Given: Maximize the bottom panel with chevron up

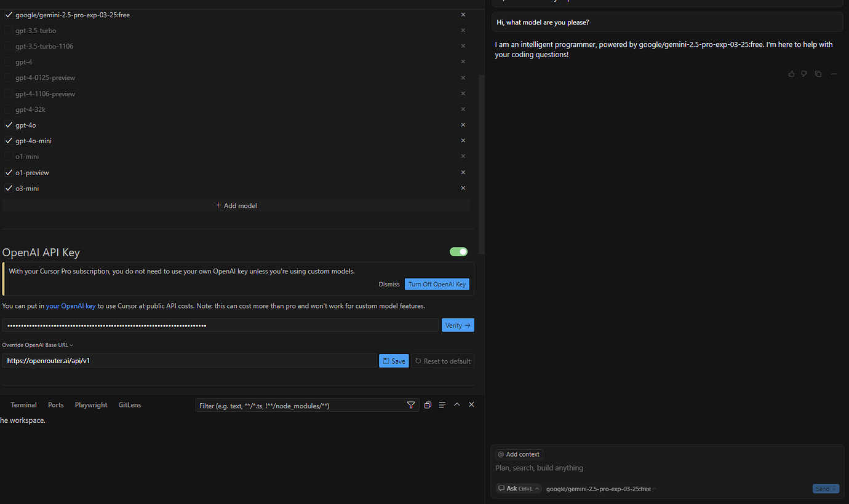Looking at the screenshot, I should [x=456, y=404].
